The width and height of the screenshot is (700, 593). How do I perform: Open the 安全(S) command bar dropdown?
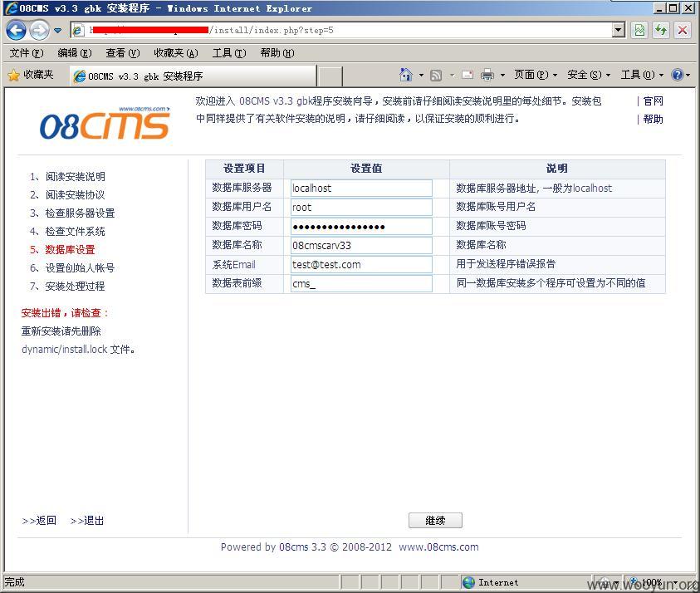tap(589, 75)
